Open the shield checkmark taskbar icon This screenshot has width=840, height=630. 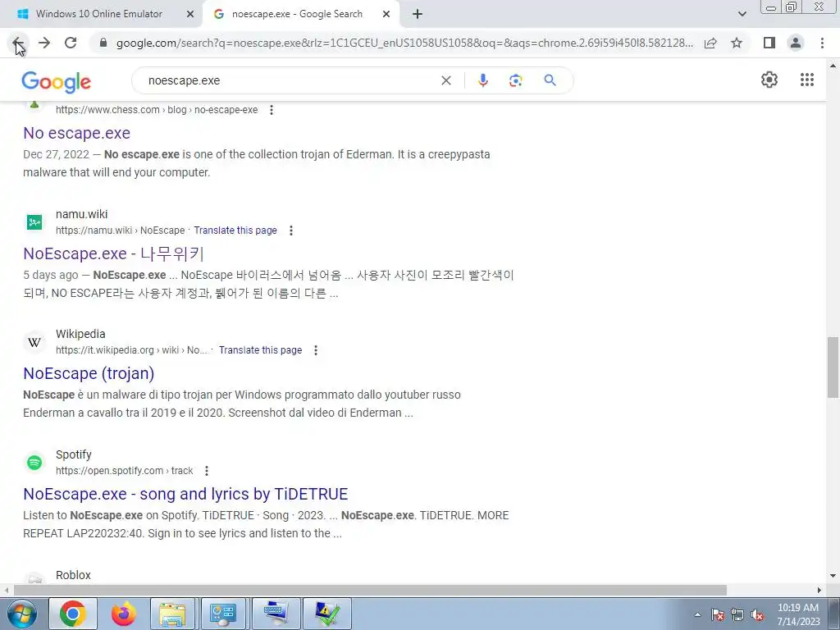(x=327, y=614)
